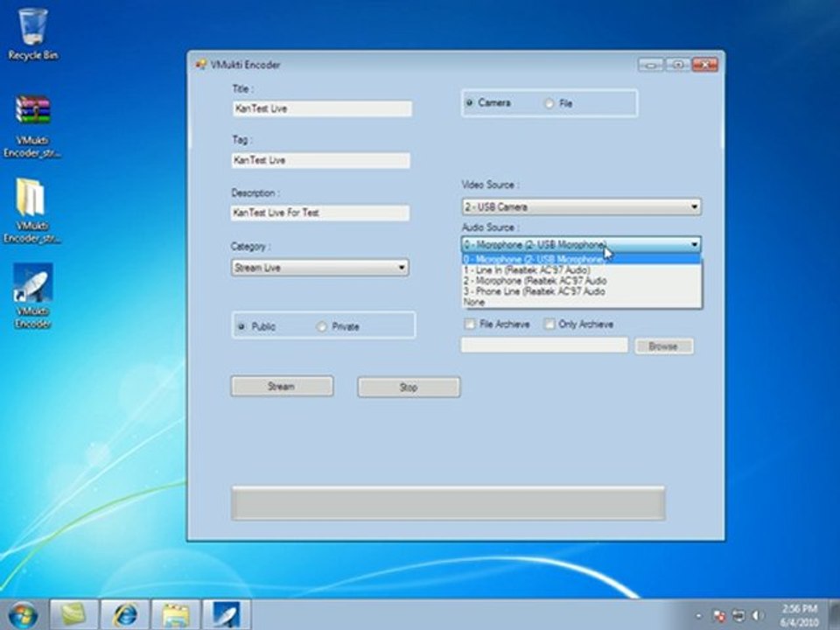
Task: Click the Title input field
Action: (322, 108)
